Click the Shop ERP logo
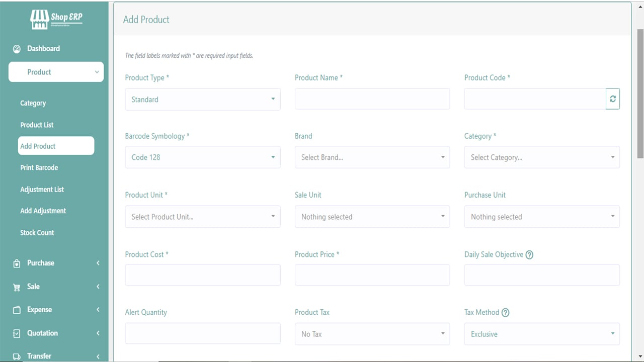 coord(56,19)
